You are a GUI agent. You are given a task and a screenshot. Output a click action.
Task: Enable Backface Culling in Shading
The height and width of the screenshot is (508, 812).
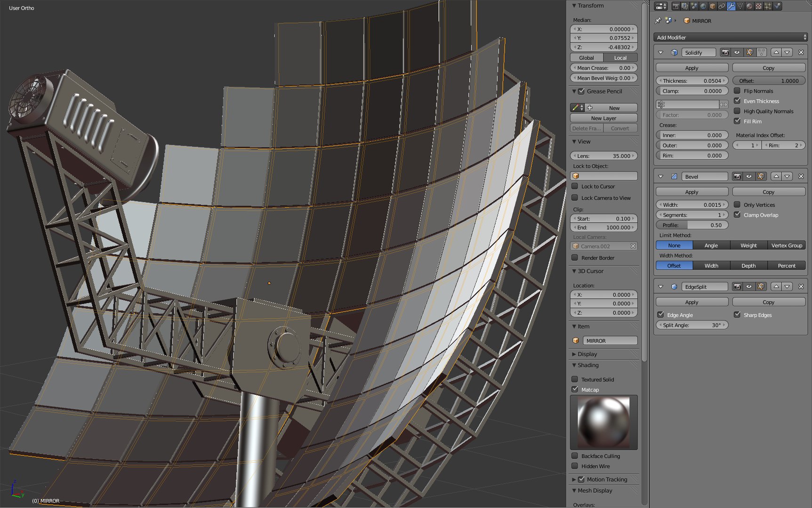tap(575, 456)
